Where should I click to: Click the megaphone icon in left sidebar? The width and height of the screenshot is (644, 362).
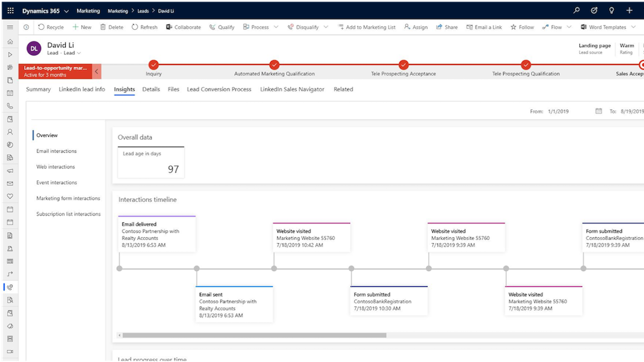(10, 171)
